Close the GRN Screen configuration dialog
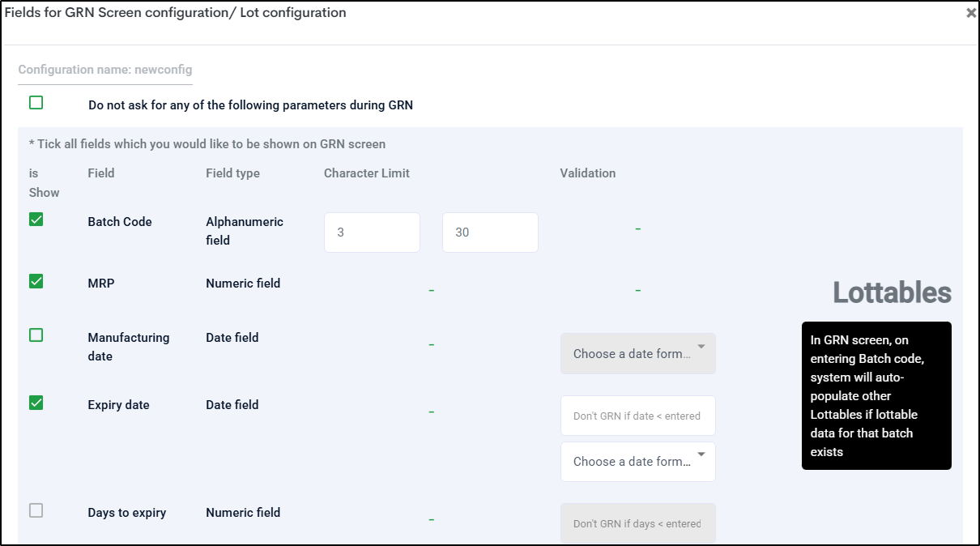980x546 pixels. pyautogui.click(x=970, y=13)
